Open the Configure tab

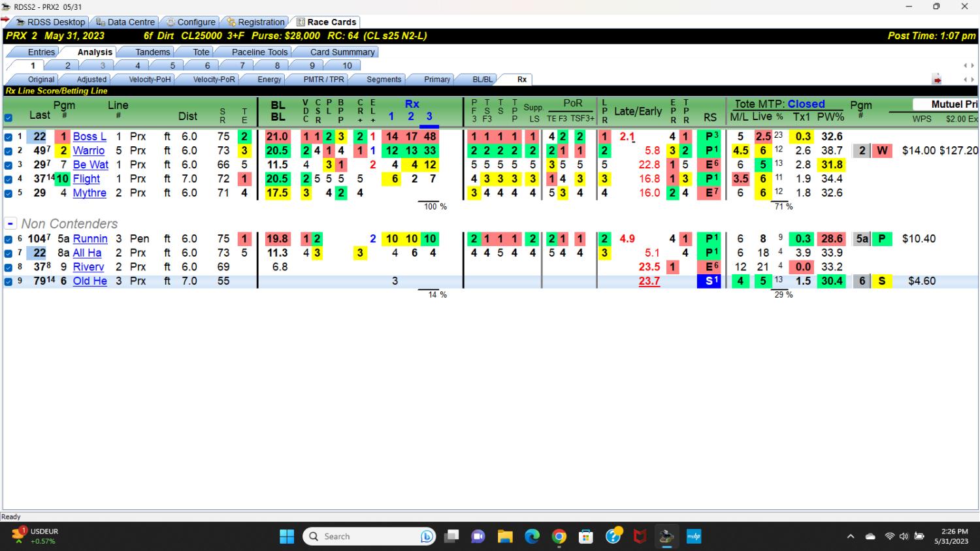tap(191, 22)
